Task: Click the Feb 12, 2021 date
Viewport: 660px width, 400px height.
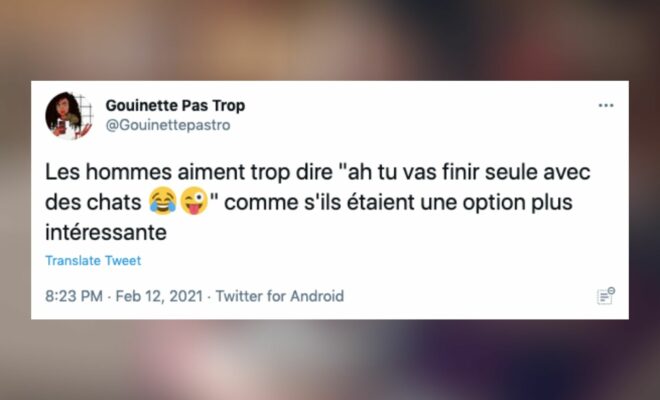Action: click(159, 296)
